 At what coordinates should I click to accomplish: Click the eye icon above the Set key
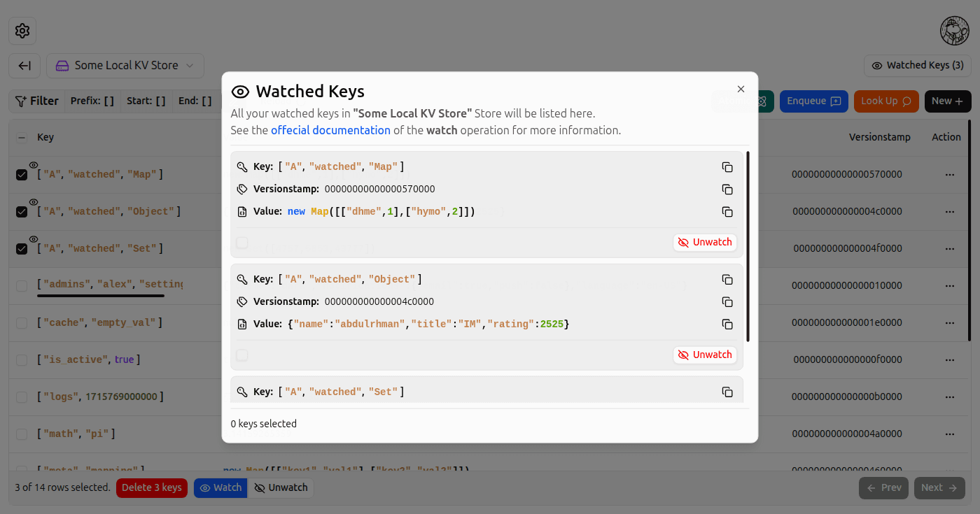[33, 239]
